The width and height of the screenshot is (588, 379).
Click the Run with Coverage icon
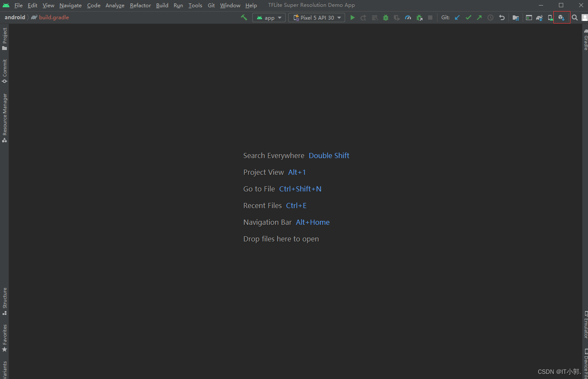coord(397,18)
